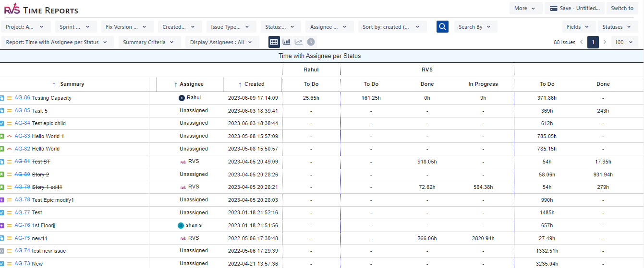Click created date 2023-01-18 21:51:56

coord(253,225)
